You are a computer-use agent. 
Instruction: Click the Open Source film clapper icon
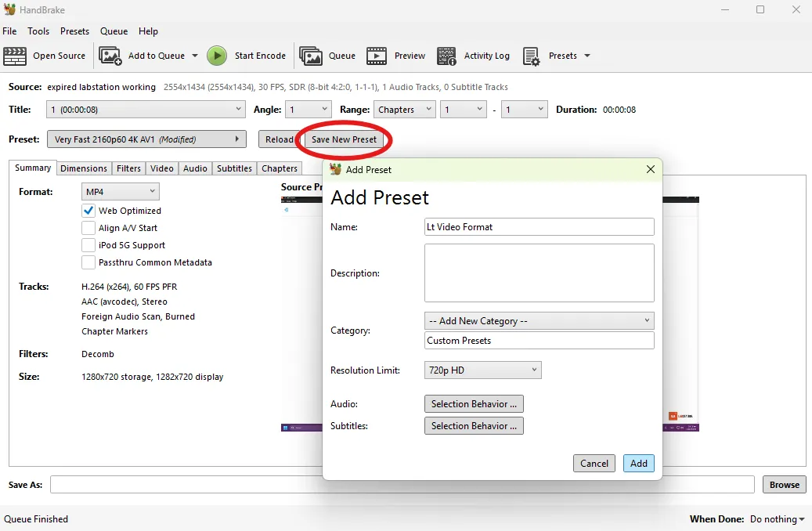15,56
